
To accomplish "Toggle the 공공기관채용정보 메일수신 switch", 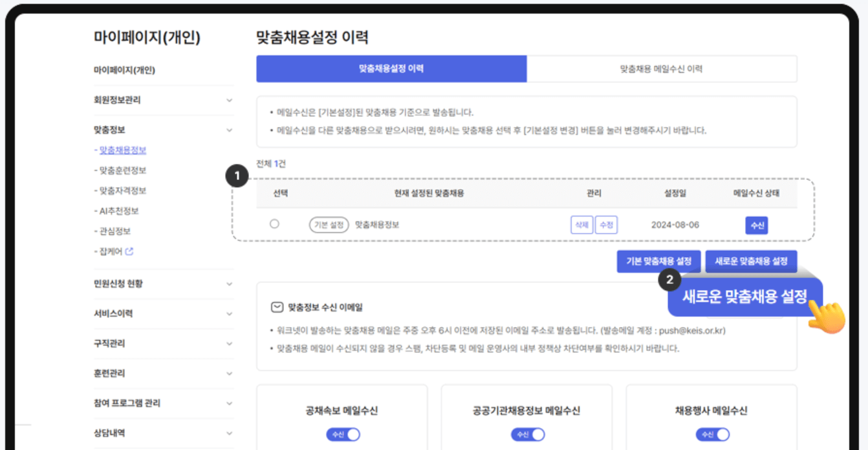I will 528,434.
